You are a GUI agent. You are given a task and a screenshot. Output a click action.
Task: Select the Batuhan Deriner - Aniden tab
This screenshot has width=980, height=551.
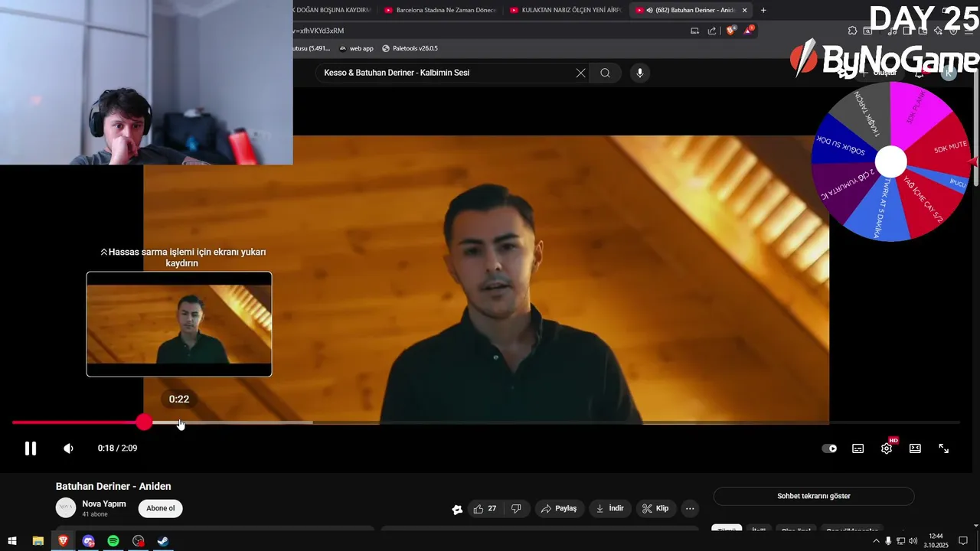pyautogui.click(x=685, y=10)
